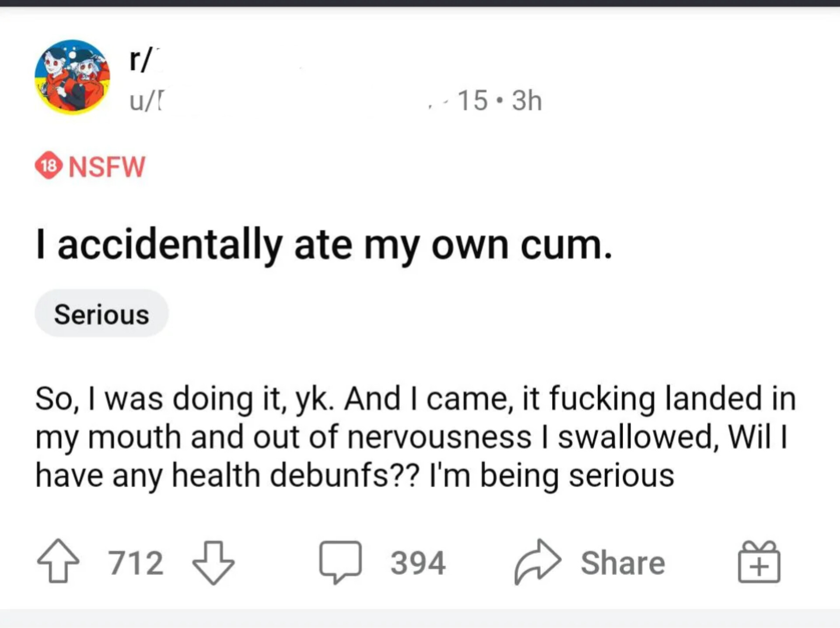Click the number 15 beside the timestamp
The height and width of the screenshot is (628, 840).
[x=472, y=101]
